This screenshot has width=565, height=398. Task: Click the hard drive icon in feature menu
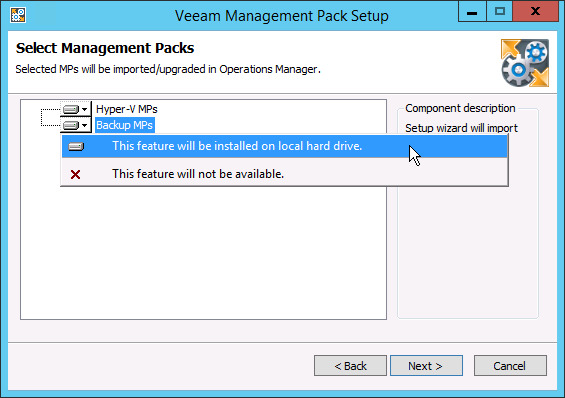pyautogui.click(x=76, y=147)
